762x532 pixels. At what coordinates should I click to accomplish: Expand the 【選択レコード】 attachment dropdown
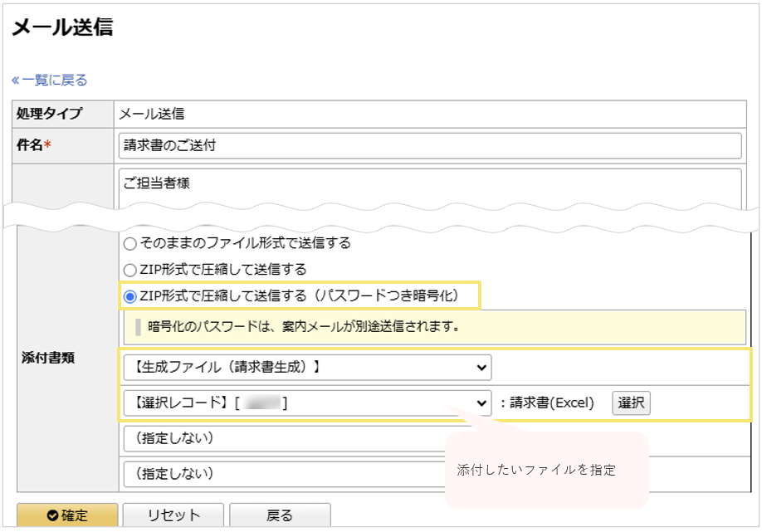click(306, 403)
